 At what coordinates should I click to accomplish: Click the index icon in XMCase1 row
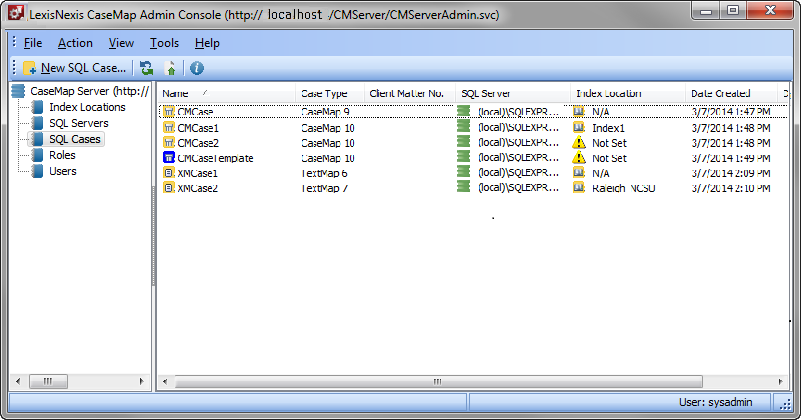point(579,172)
